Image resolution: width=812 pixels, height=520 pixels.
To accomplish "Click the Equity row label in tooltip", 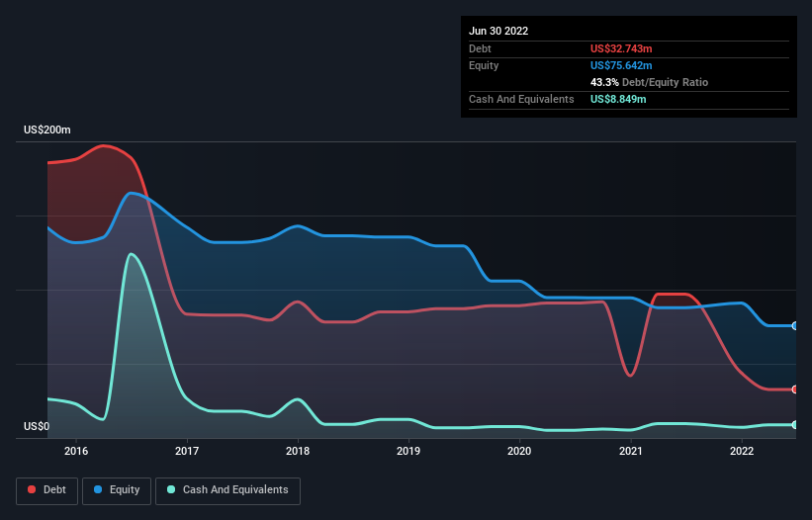I will point(484,65).
